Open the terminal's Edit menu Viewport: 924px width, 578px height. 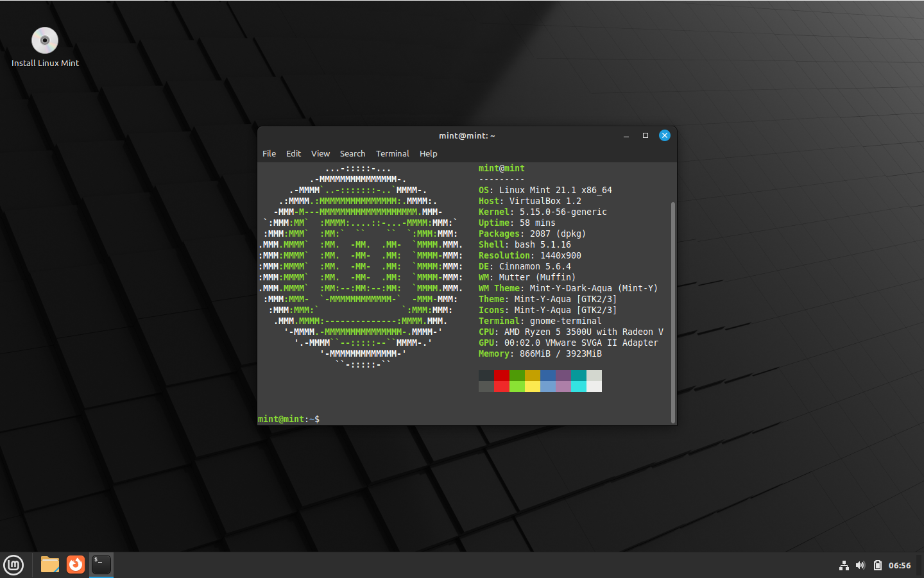(293, 154)
